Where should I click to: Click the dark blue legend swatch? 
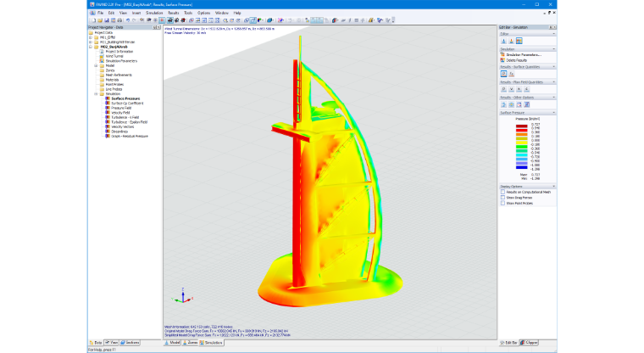pyautogui.click(x=522, y=167)
